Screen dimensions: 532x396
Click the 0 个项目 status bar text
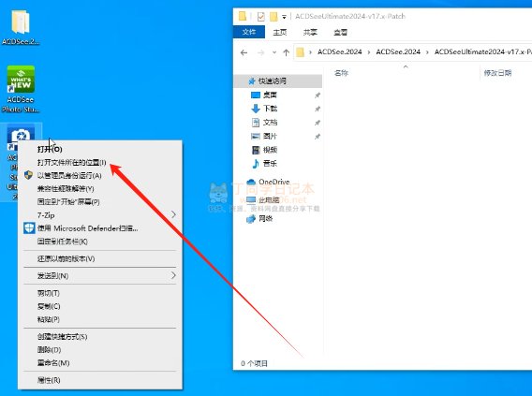point(254,363)
